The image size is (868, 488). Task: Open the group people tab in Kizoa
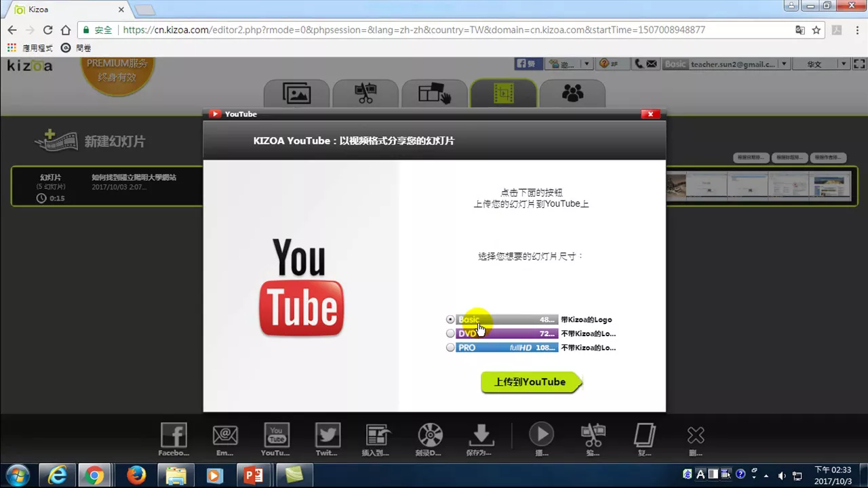(x=573, y=94)
